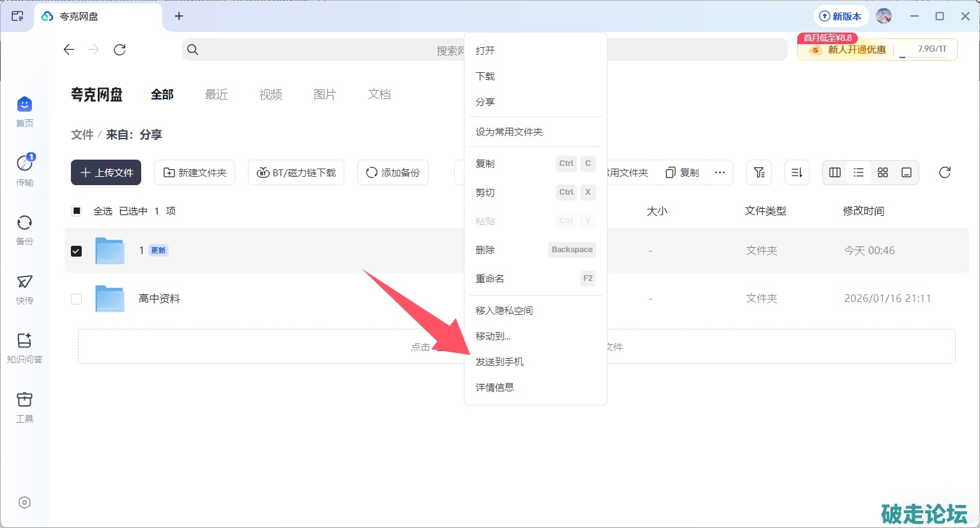Click the filter icon in toolbar
The width and height of the screenshot is (980, 528).
pos(759,172)
